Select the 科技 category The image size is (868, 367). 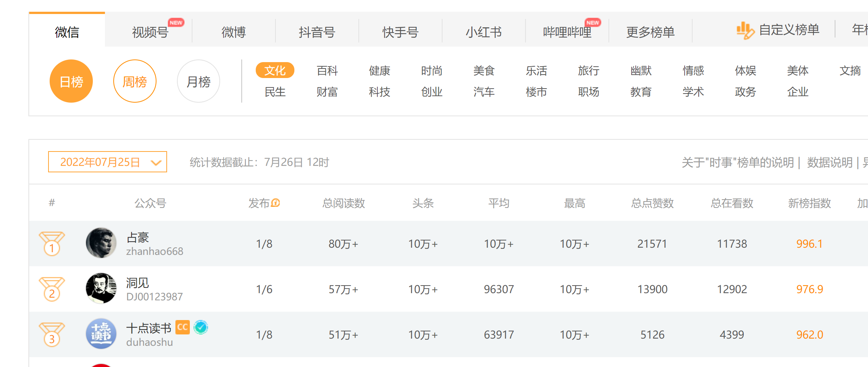tap(380, 92)
